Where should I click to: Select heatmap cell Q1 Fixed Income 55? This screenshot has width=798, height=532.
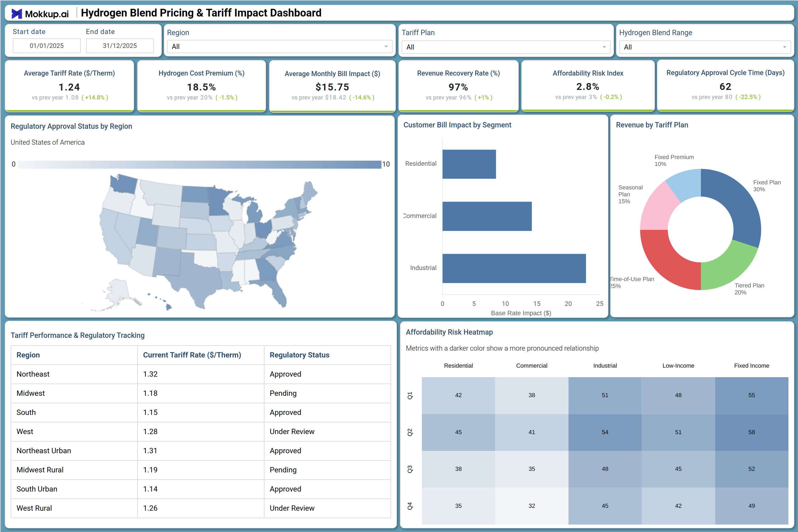(x=751, y=395)
